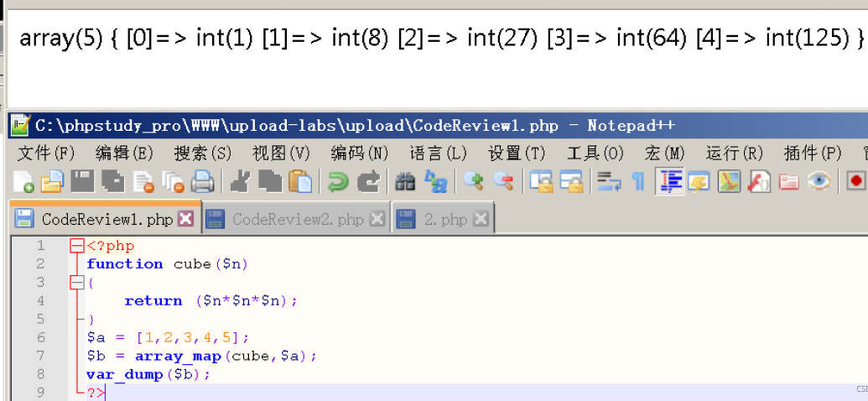Click the Open file folder icon
The width and height of the screenshot is (868, 401).
[x=53, y=181]
